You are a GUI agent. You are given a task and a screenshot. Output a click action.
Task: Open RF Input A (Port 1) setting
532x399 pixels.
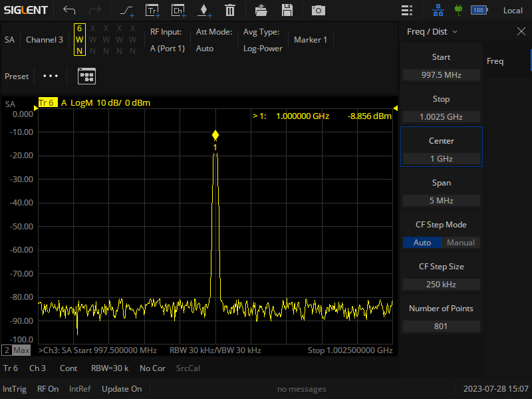point(168,40)
